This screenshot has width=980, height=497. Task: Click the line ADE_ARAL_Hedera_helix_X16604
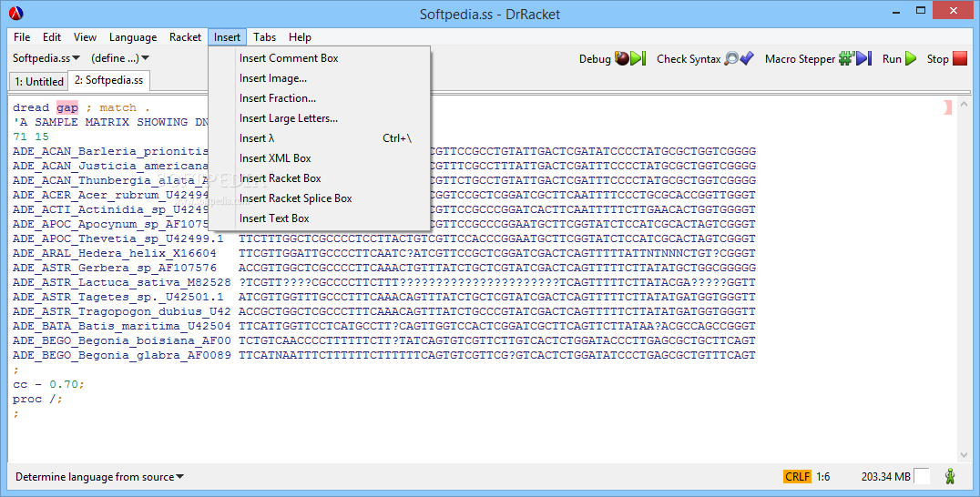[383, 253]
